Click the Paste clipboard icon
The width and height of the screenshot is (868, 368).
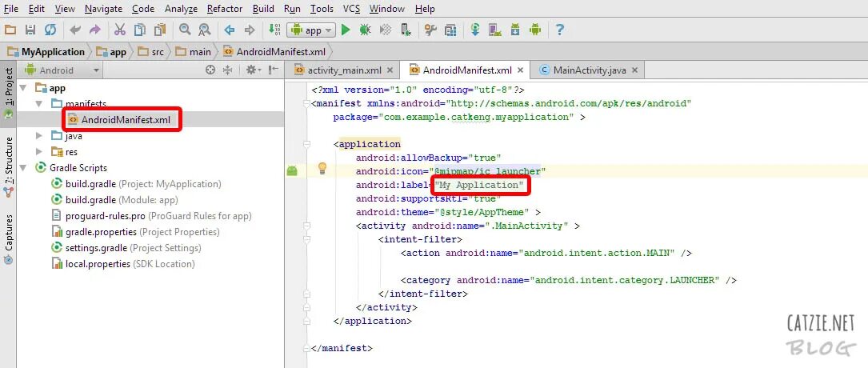[160, 30]
